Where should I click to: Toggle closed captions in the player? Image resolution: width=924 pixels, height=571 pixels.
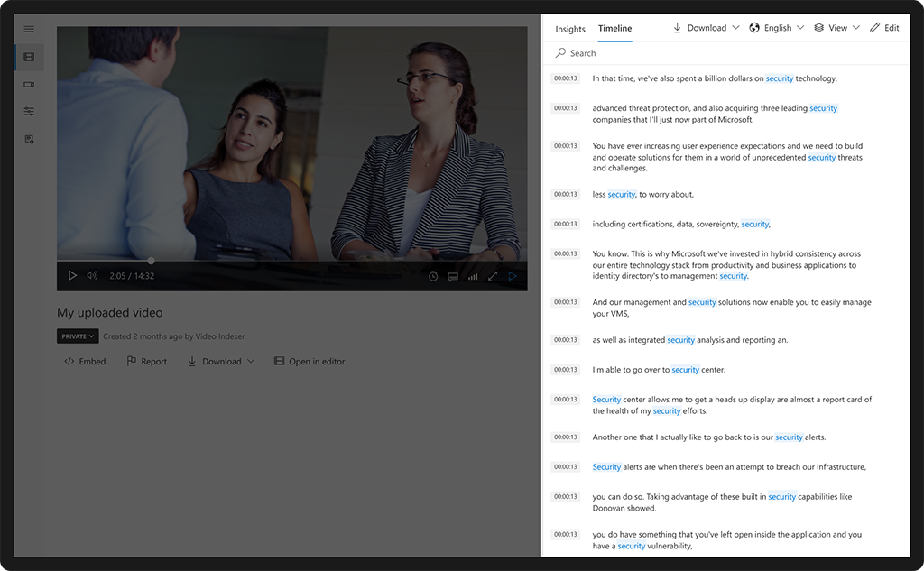452,277
